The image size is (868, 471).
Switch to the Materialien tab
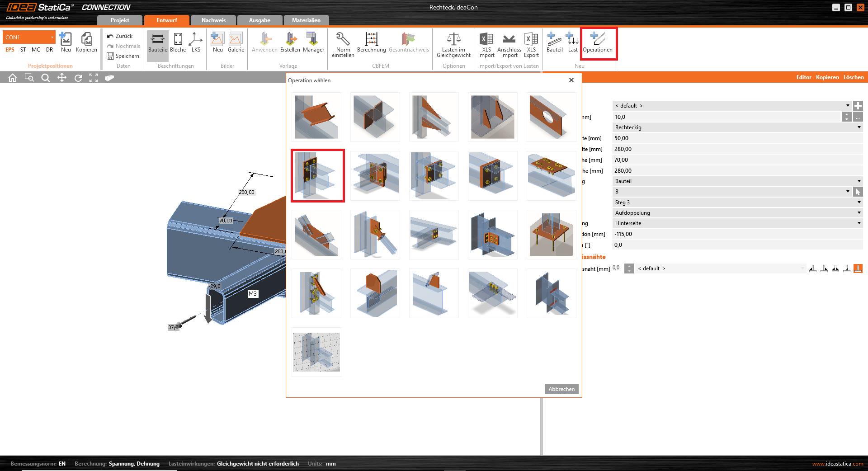coord(306,20)
